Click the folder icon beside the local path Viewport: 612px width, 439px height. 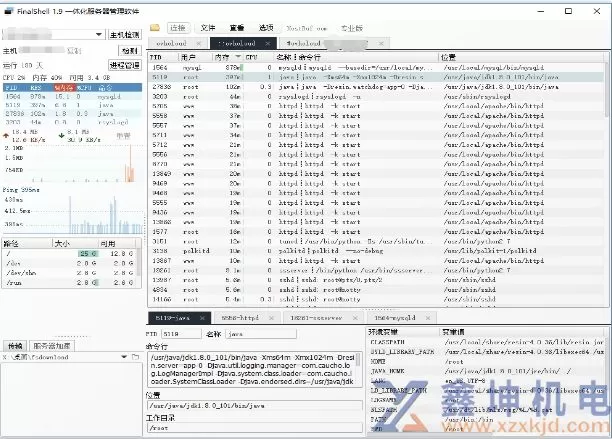point(135,357)
